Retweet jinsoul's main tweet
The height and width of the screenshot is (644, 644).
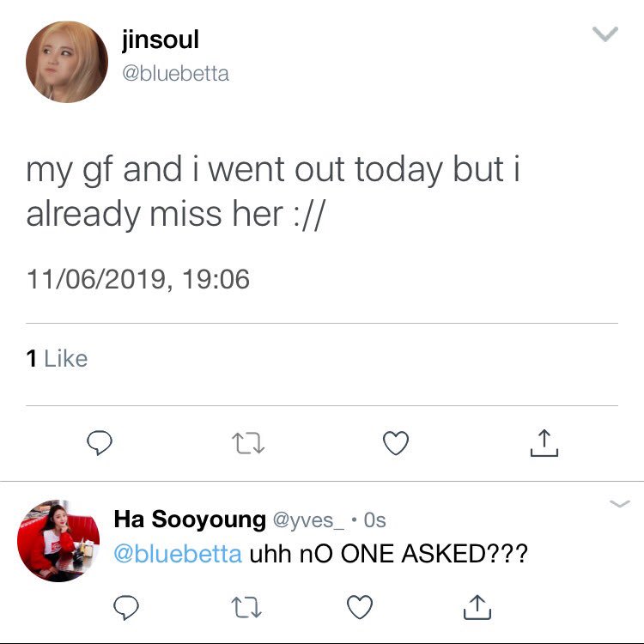click(x=248, y=443)
